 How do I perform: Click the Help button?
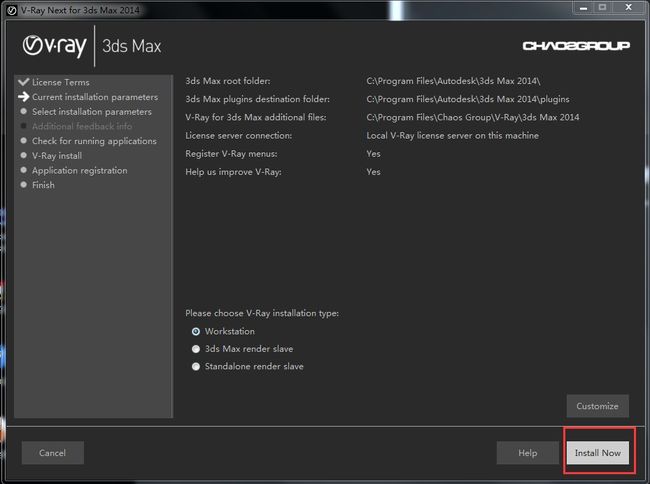(527, 453)
